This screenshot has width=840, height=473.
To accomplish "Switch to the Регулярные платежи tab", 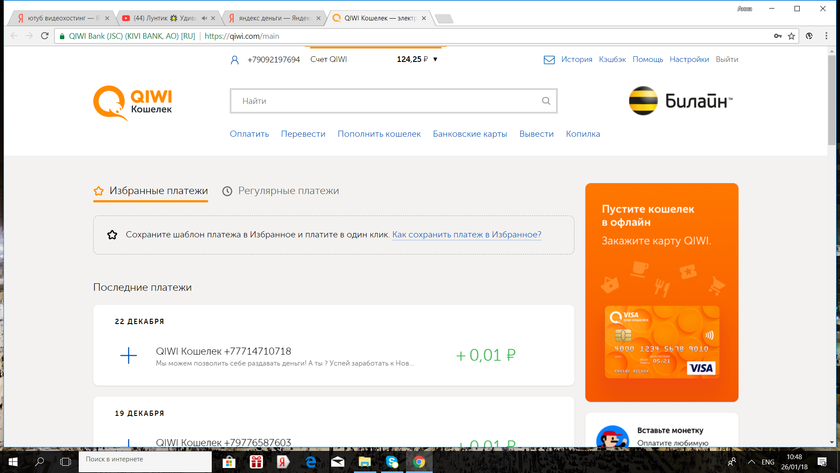I will tap(288, 191).
